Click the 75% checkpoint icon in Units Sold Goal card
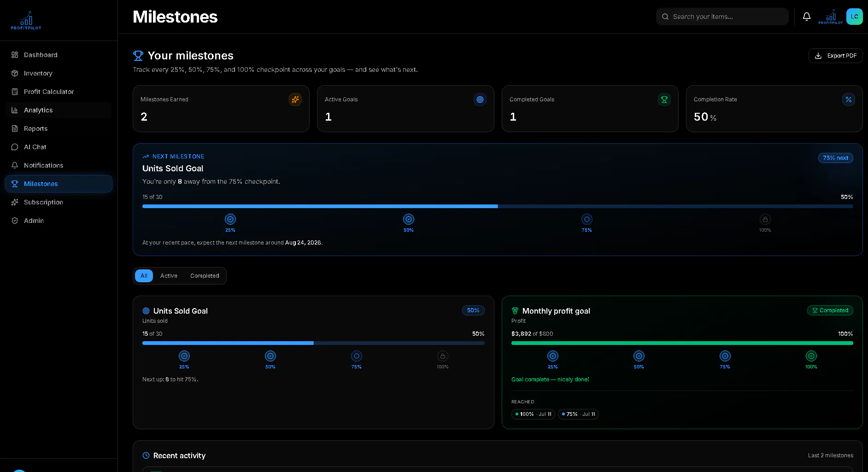Image resolution: width=868 pixels, height=472 pixels. pos(357,356)
